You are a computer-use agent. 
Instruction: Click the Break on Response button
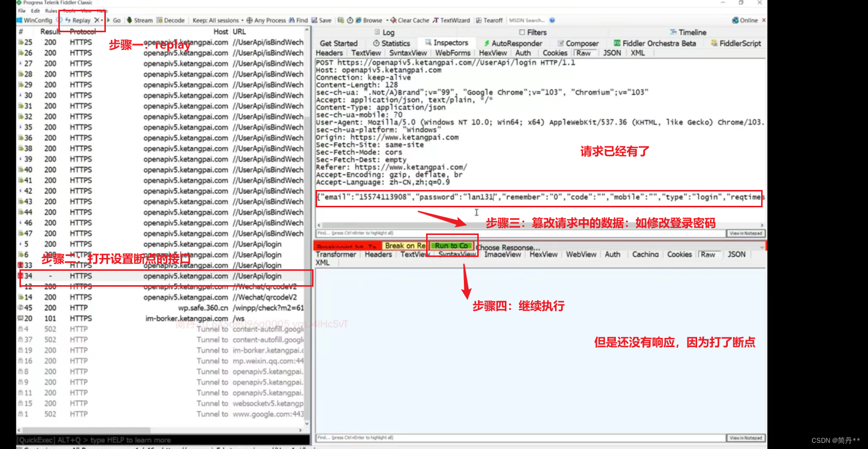point(405,246)
